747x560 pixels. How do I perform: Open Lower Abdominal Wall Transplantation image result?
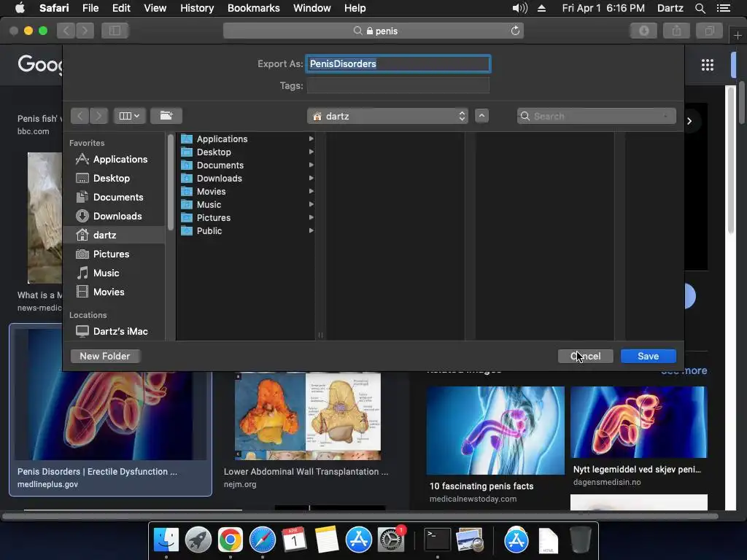click(307, 431)
